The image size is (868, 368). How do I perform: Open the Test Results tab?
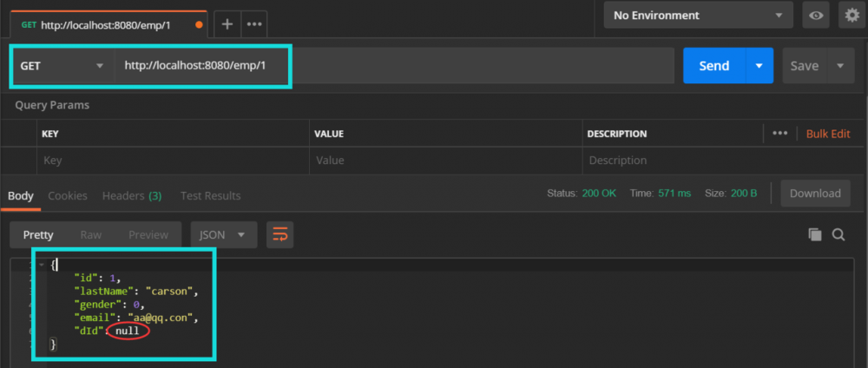tap(210, 195)
